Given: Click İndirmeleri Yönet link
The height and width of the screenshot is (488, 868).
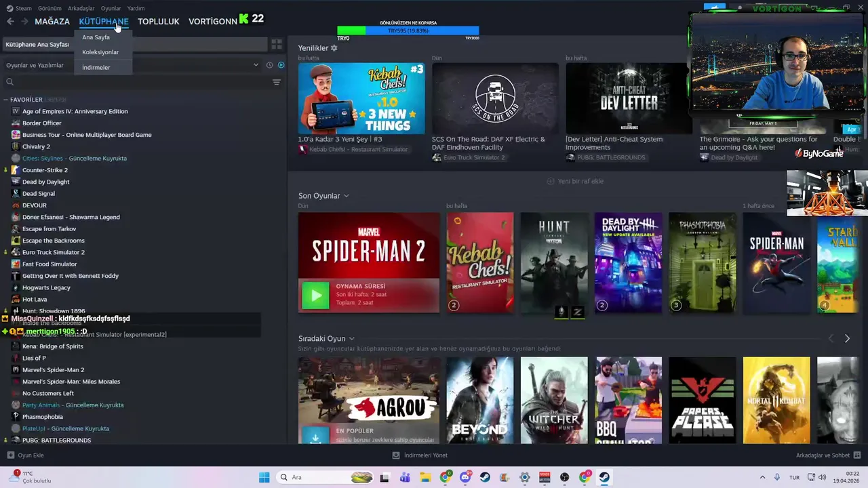Looking at the screenshot, I should [x=425, y=455].
